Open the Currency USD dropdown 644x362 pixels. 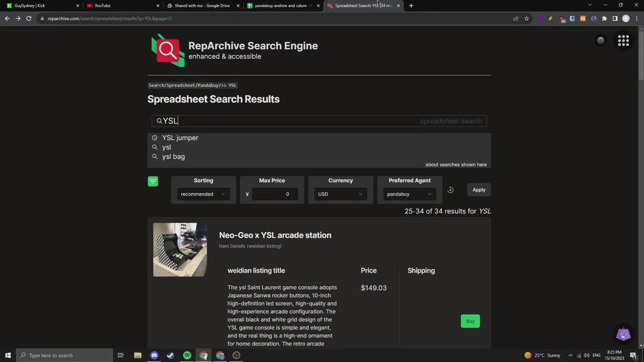click(341, 194)
